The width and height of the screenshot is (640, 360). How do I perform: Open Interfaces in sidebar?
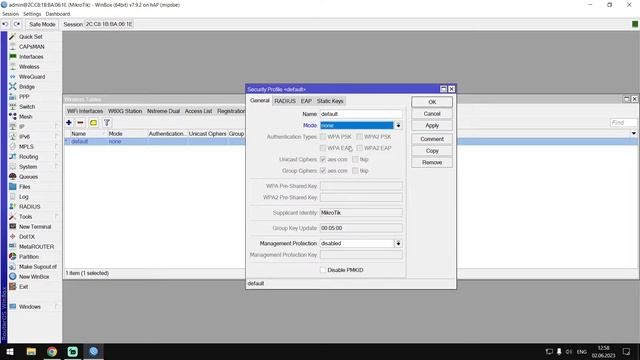[31, 57]
